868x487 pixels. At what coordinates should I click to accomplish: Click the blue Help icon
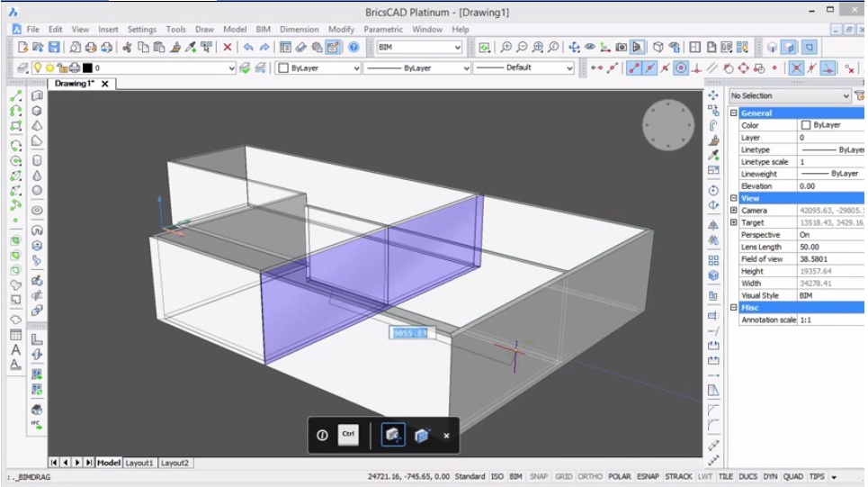pos(353,47)
